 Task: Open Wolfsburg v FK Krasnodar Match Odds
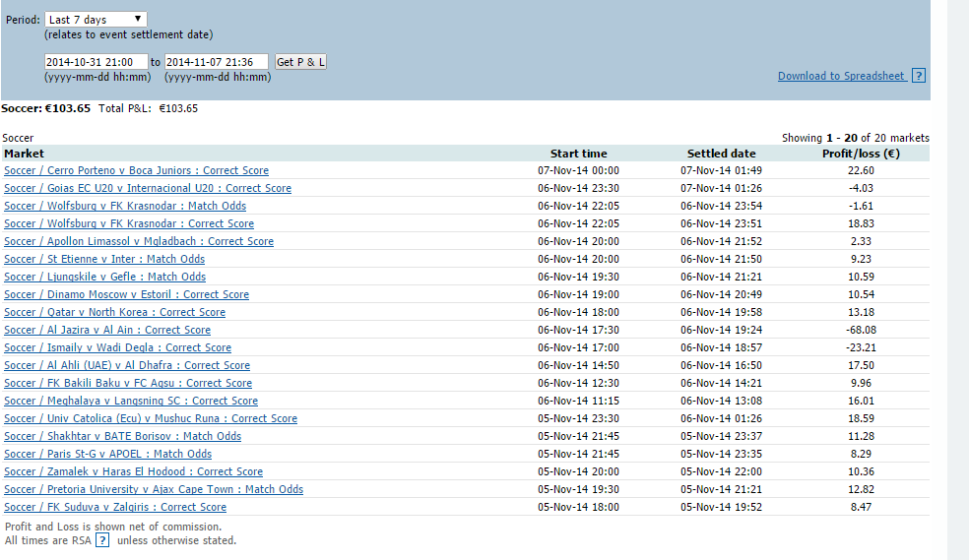pyautogui.click(x=125, y=206)
